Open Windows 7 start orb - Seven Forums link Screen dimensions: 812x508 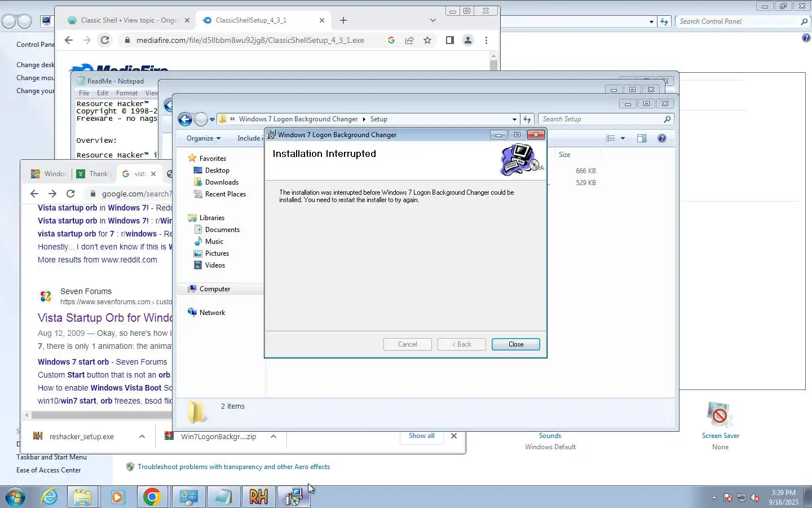click(x=103, y=362)
